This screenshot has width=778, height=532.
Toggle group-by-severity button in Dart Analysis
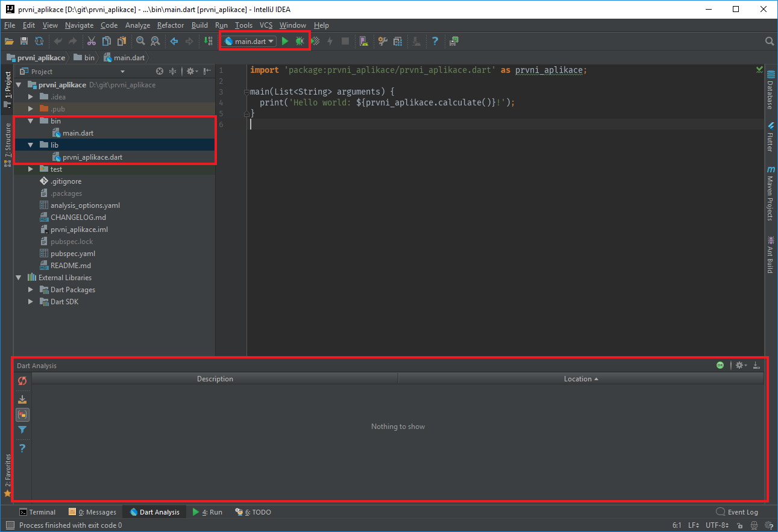click(x=22, y=415)
